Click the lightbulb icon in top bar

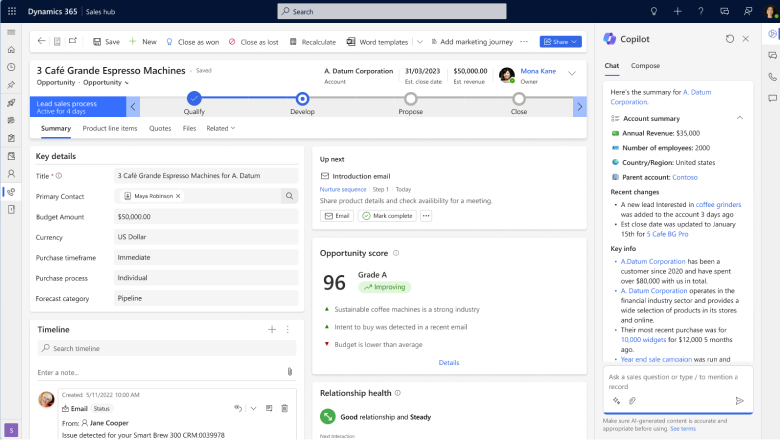pos(654,11)
